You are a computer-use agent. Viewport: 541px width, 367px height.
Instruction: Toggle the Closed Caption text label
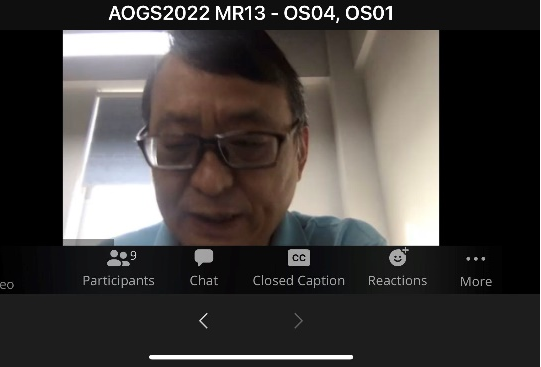coord(299,281)
